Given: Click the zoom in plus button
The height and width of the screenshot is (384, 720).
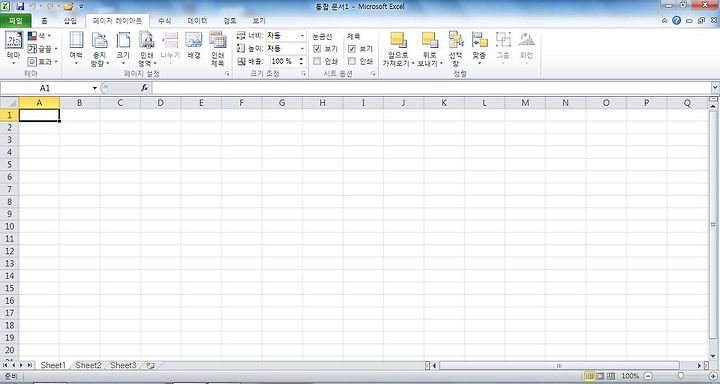Looking at the screenshot, I should pyautogui.click(x=713, y=376).
